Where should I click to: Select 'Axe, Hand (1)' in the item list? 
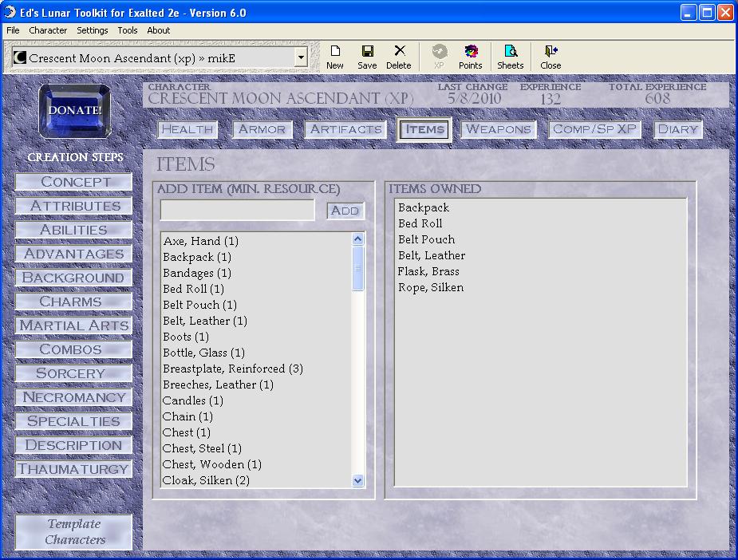(201, 242)
